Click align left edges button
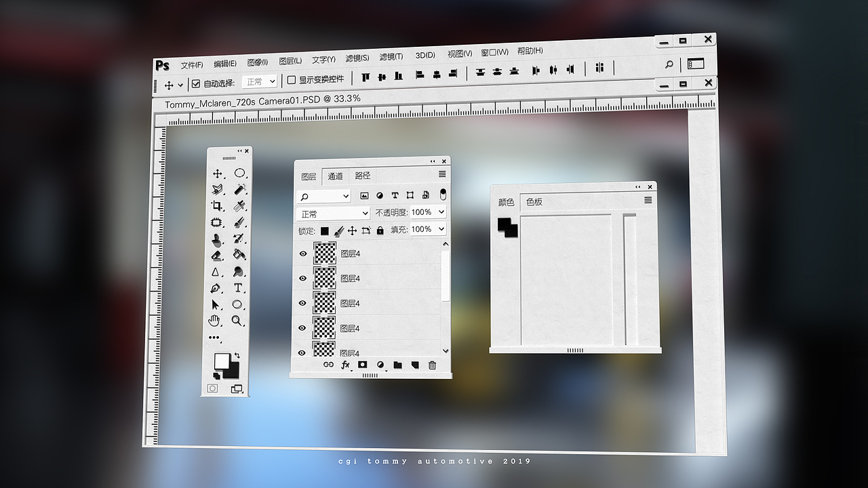The height and width of the screenshot is (488, 868). (x=420, y=75)
